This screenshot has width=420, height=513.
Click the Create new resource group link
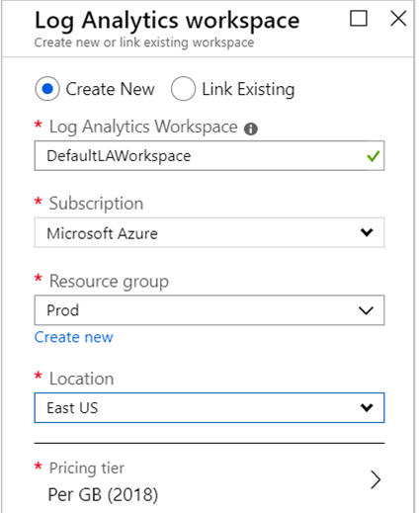click(74, 337)
